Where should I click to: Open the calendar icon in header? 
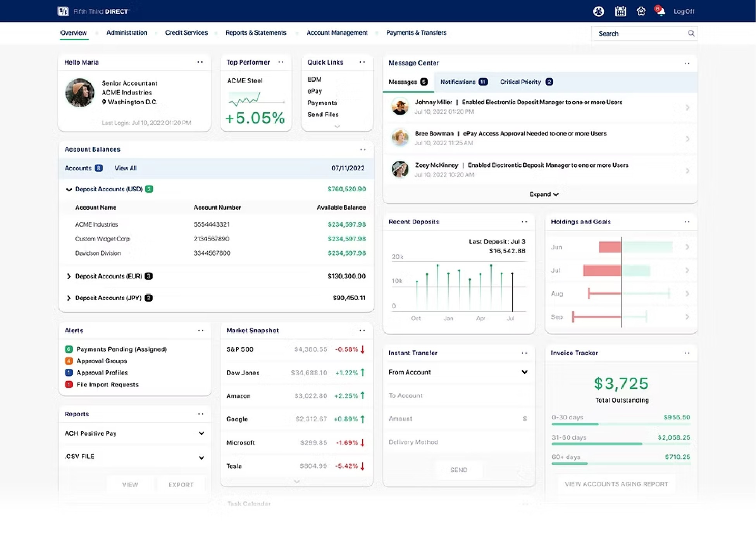pyautogui.click(x=620, y=12)
